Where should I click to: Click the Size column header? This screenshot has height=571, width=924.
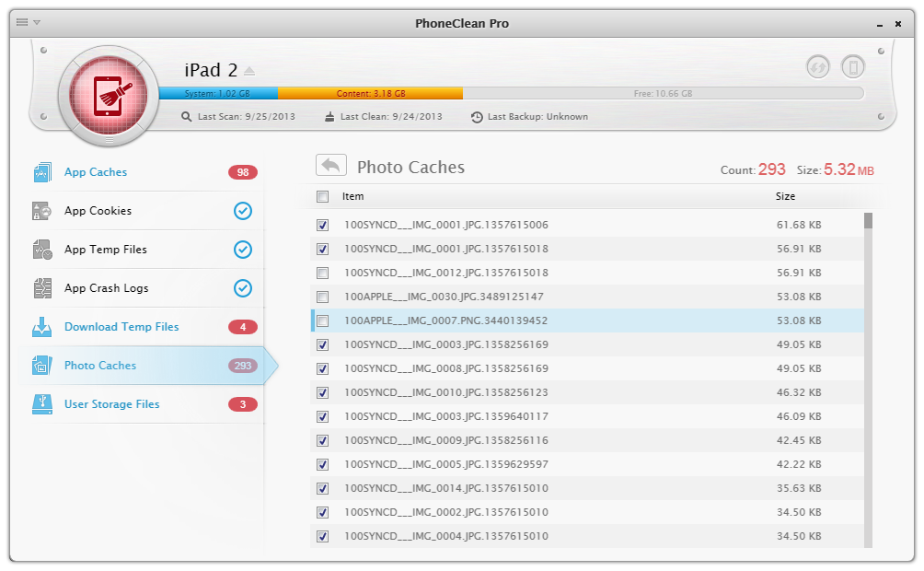[785, 196]
